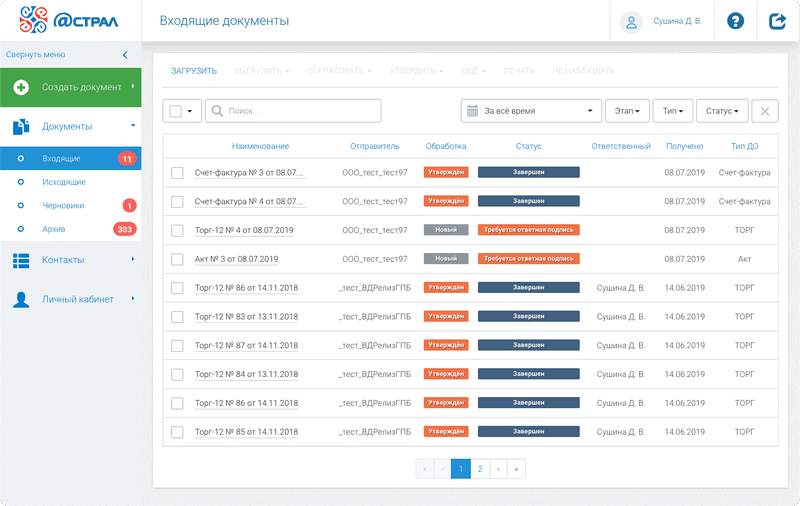The width and height of the screenshot is (800, 506).
Task: Go to page 2 in pagination
Action: 479,468
